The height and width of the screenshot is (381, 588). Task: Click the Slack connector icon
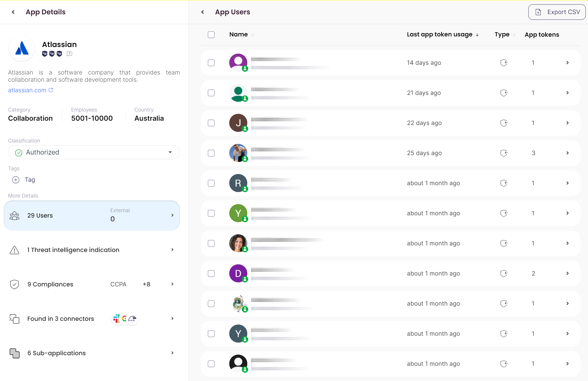pyautogui.click(x=117, y=319)
